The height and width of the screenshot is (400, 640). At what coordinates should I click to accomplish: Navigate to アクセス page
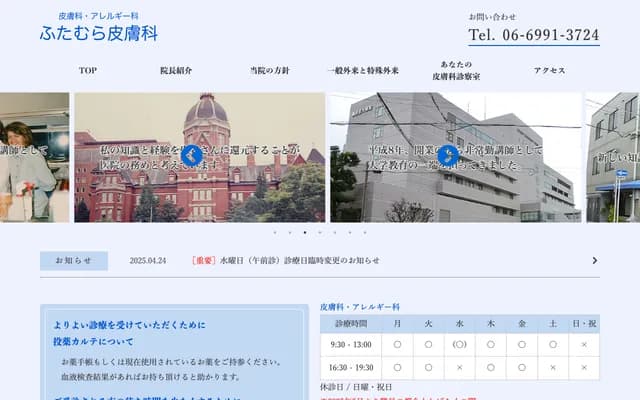click(x=549, y=71)
